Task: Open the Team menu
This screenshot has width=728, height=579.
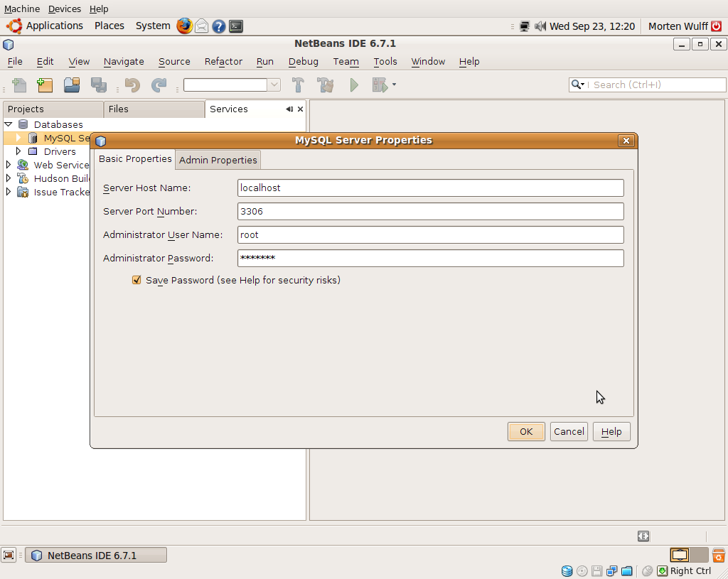Action: [346, 61]
